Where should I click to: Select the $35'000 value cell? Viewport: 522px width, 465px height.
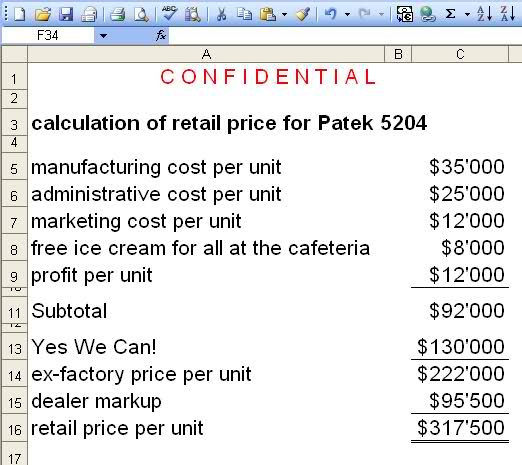click(460, 167)
